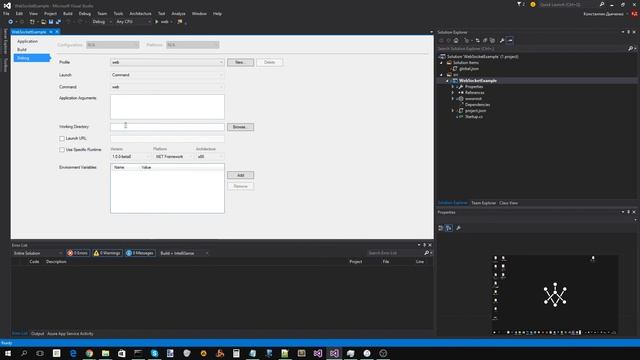Viewport: 640px width, 360px height.
Task: Select the Application property page
Action: coord(27,41)
